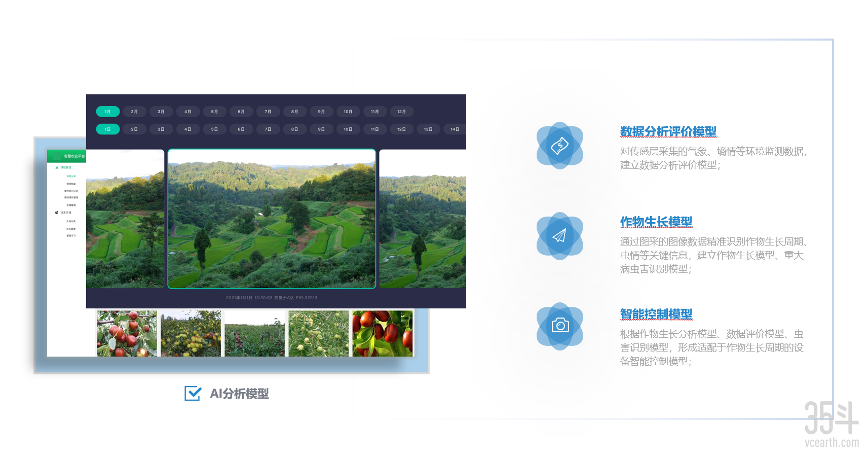Open 课程学习记录 in the sidebar

pyautogui.click(x=71, y=191)
